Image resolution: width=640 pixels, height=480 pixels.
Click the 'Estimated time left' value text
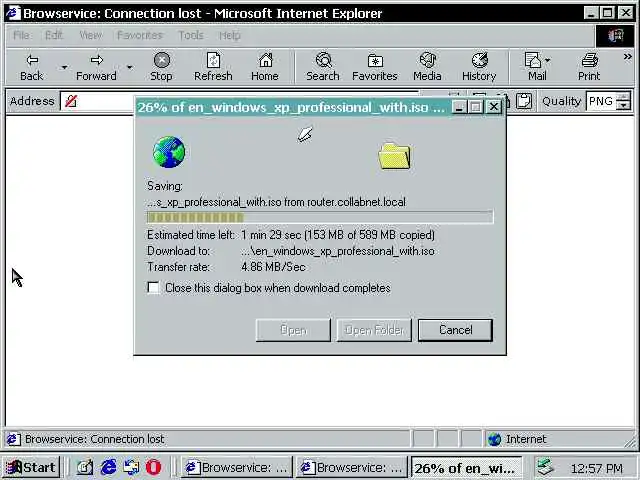point(338,235)
